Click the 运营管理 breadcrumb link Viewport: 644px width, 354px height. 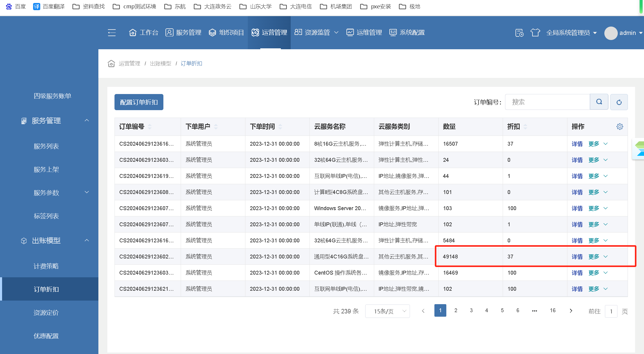pyautogui.click(x=129, y=64)
